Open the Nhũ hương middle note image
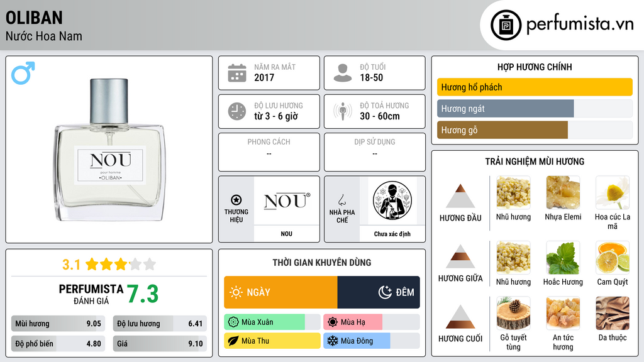This screenshot has height=362, width=644. click(513, 258)
